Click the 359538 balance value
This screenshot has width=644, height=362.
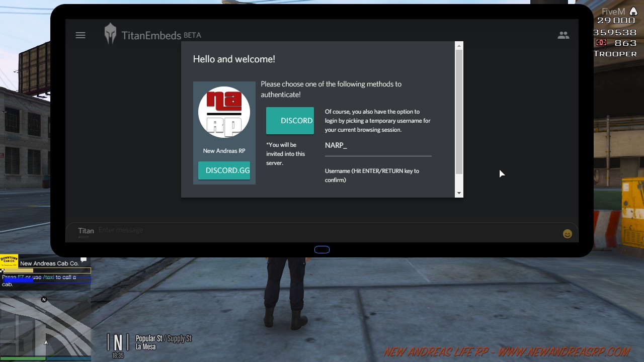pyautogui.click(x=615, y=32)
